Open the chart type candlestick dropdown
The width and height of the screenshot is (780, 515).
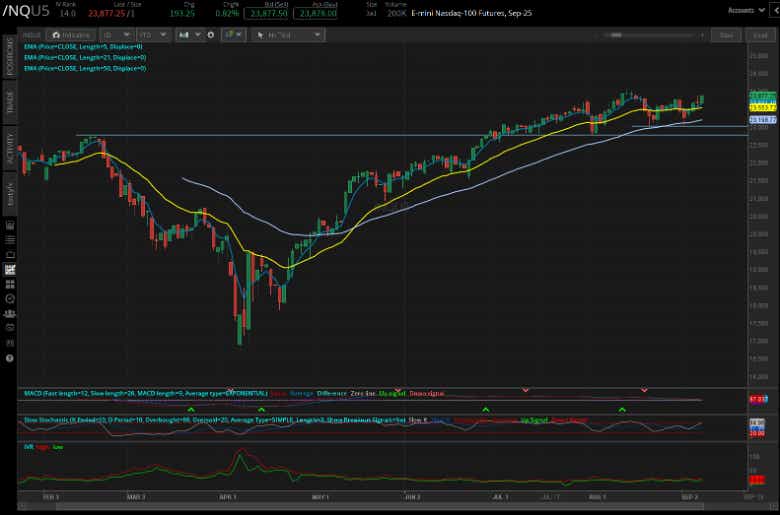190,35
